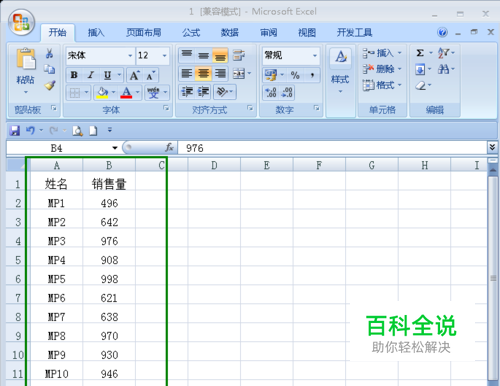This screenshot has width=500, height=386.
Task: Open the Name Box dropdown arrow
Action: (x=115, y=148)
